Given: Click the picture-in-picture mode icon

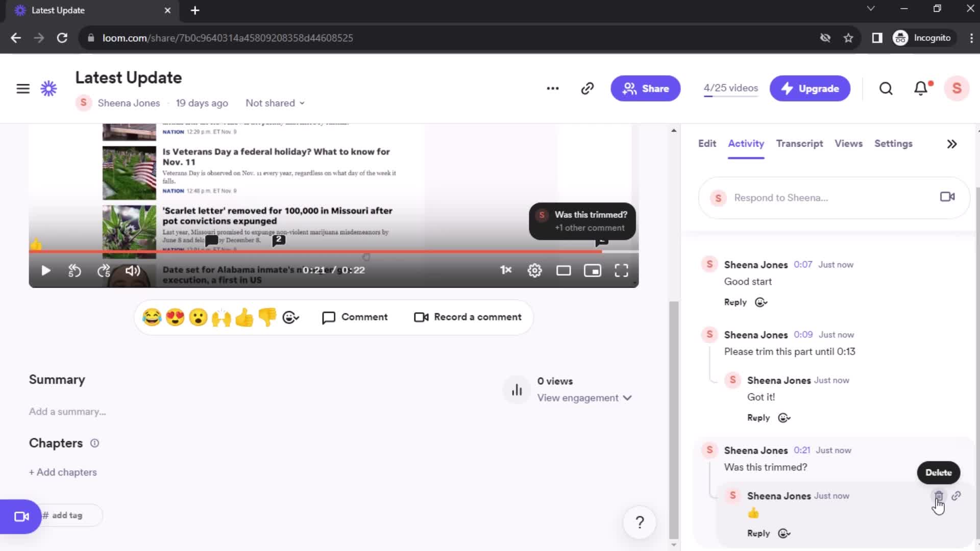Looking at the screenshot, I should [x=592, y=270].
